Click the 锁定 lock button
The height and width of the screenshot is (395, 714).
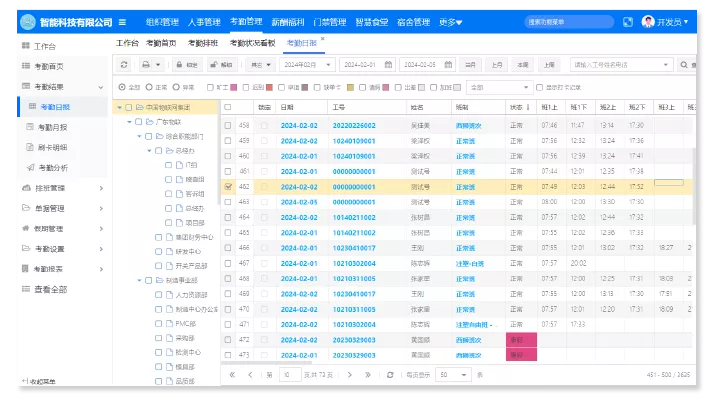pos(187,65)
